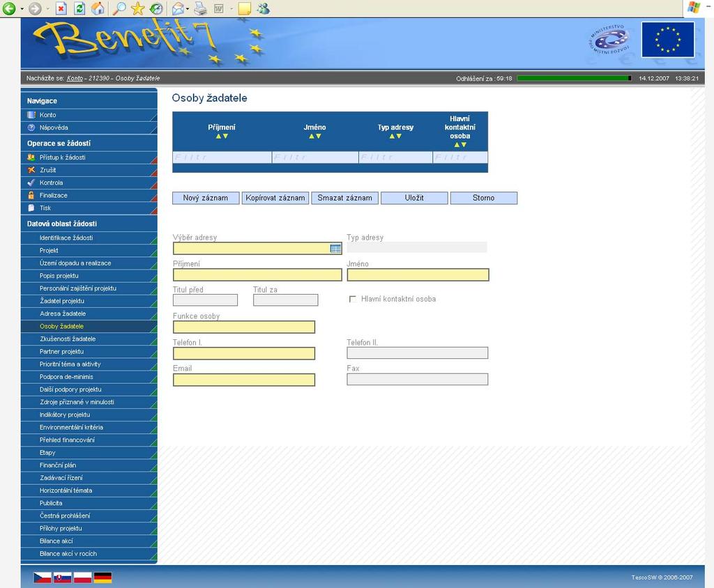Image resolution: width=714 pixels, height=588 pixels.
Task: Click the Kontrola checkmark icon
Action: pyautogui.click(x=31, y=183)
